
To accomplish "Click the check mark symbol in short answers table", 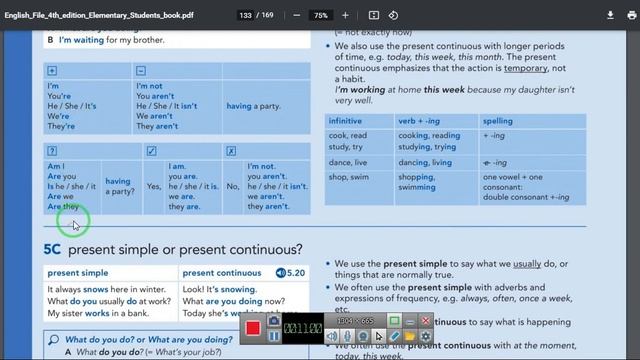I will pos(151,151).
